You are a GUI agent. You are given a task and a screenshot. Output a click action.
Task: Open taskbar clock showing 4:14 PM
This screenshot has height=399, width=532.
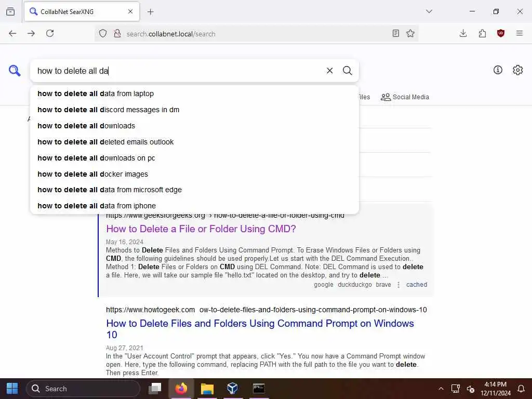click(x=495, y=389)
